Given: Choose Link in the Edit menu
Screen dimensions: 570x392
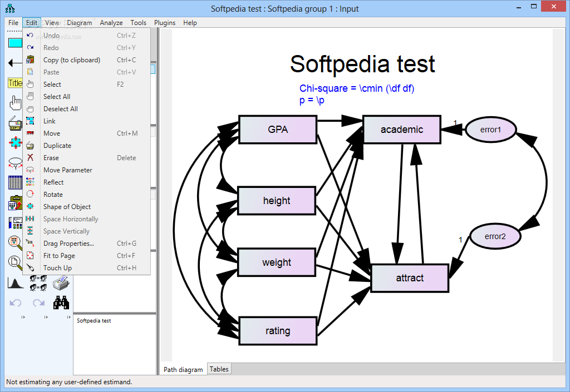Looking at the screenshot, I should click(86, 121).
